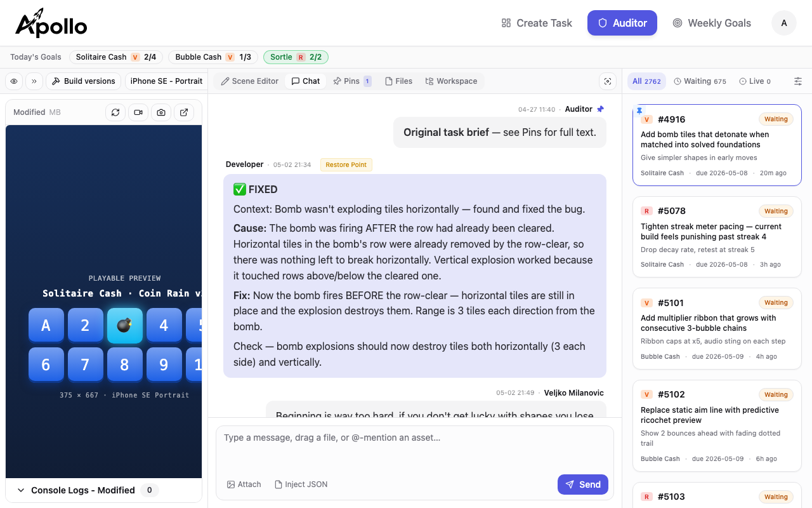Click the green check FIXED heading

pyautogui.click(x=256, y=189)
